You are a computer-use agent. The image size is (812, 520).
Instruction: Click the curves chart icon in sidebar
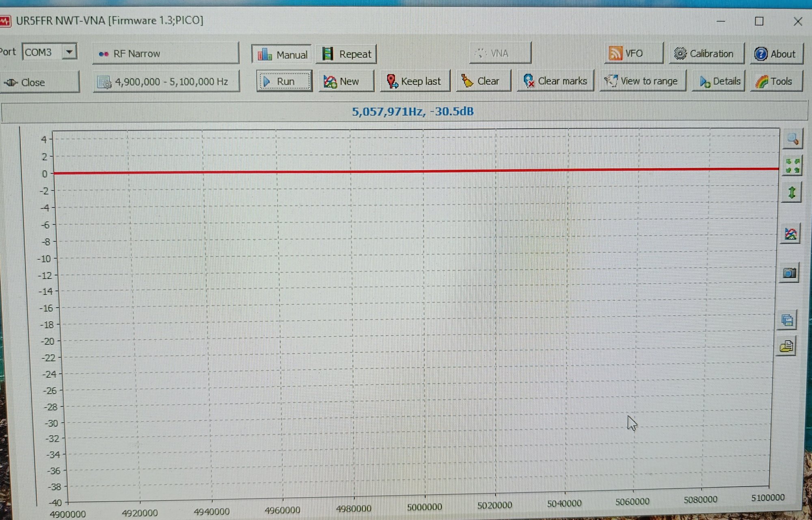[x=790, y=234]
